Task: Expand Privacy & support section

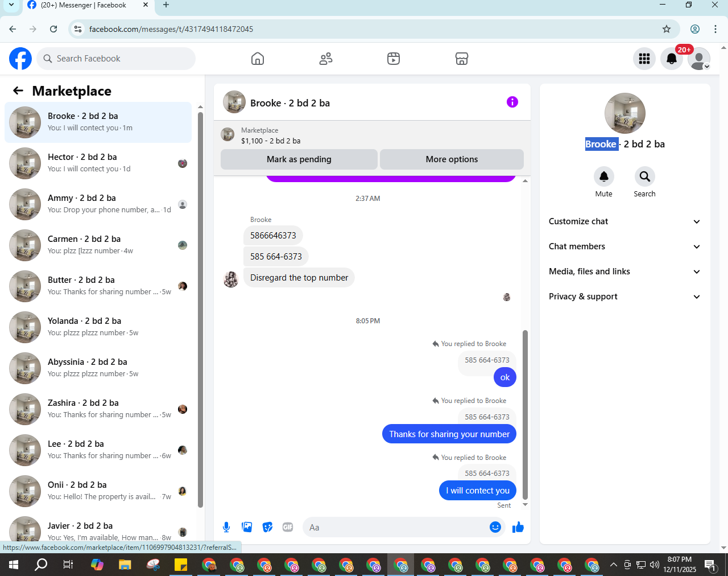Action: [624, 297]
